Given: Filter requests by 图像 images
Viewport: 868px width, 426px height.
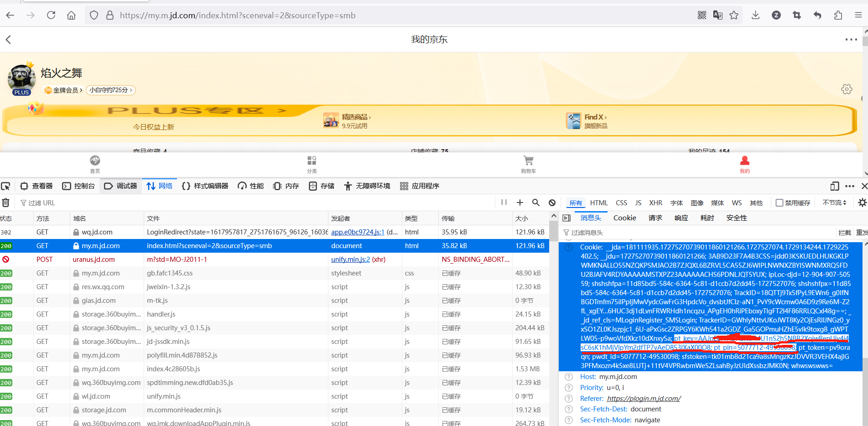Looking at the screenshot, I should (697, 203).
